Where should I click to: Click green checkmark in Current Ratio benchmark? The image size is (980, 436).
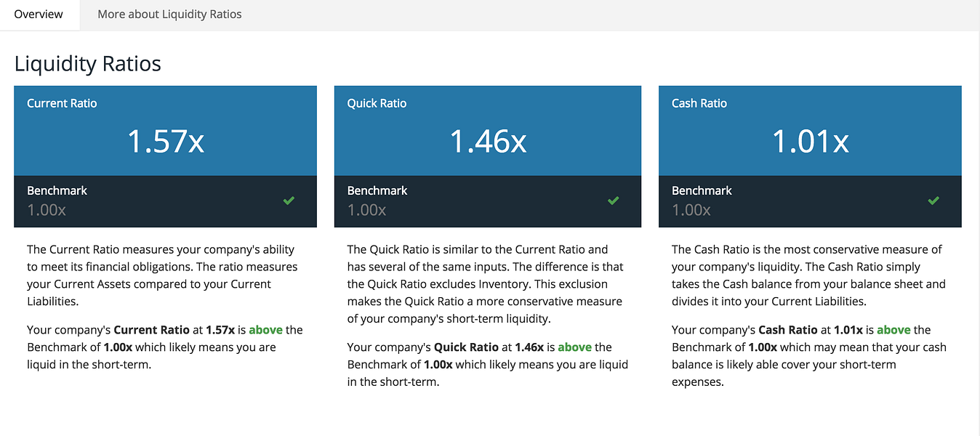click(289, 201)
